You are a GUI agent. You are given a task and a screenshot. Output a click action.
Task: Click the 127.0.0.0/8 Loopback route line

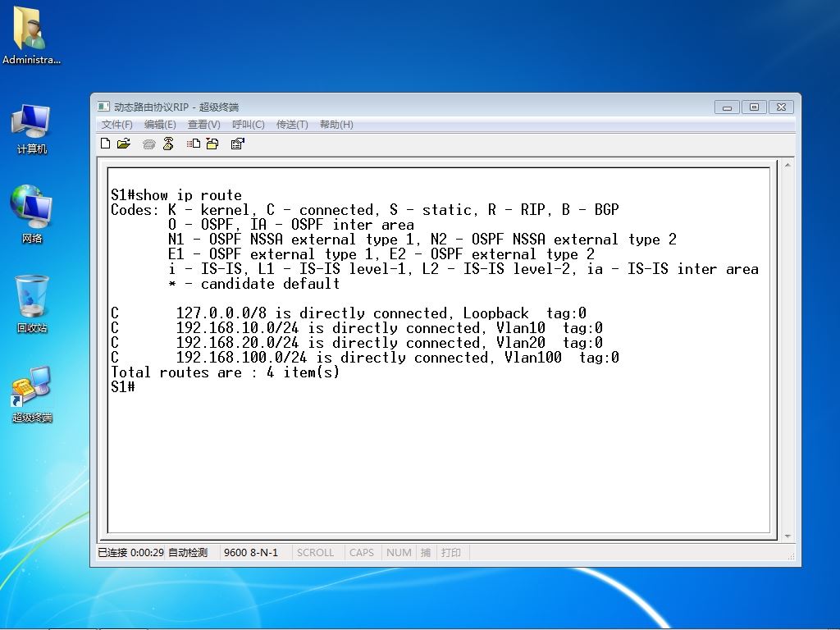pos(348,313)
